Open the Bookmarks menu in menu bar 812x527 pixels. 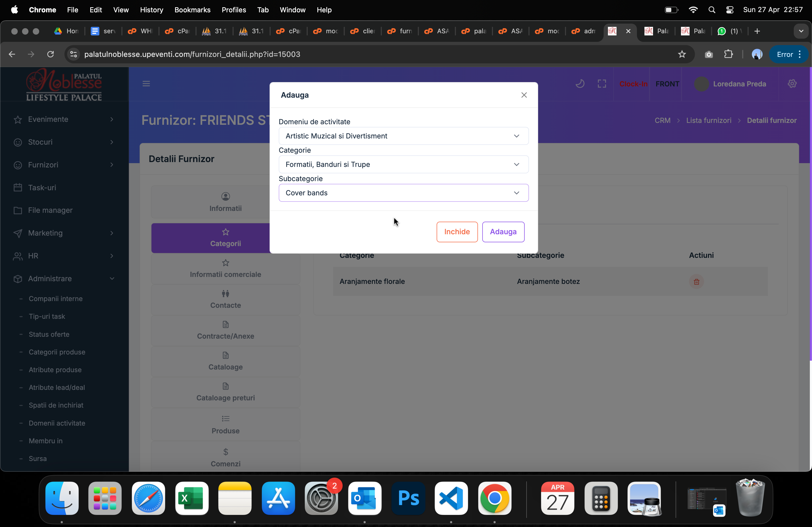point(192,10)
